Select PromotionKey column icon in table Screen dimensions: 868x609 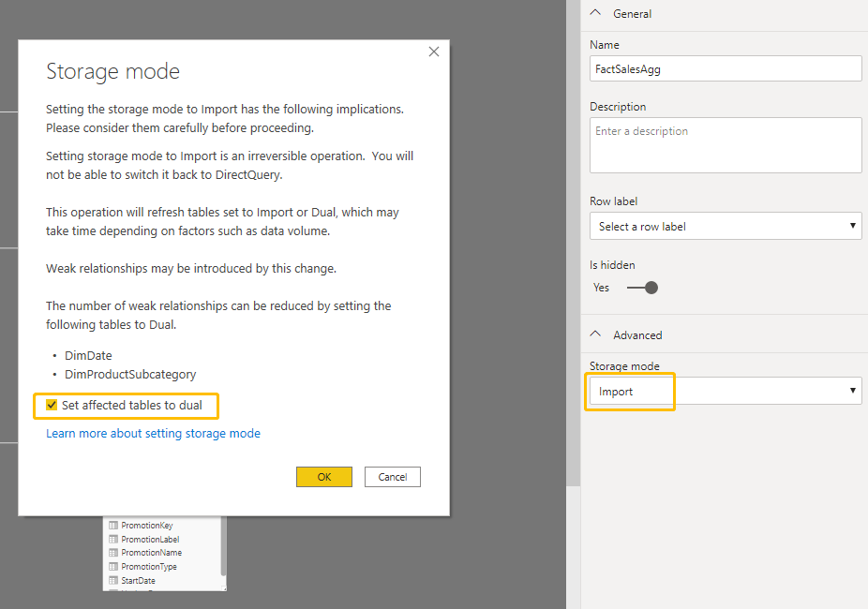pyautogui.click(x=113, y=526)
